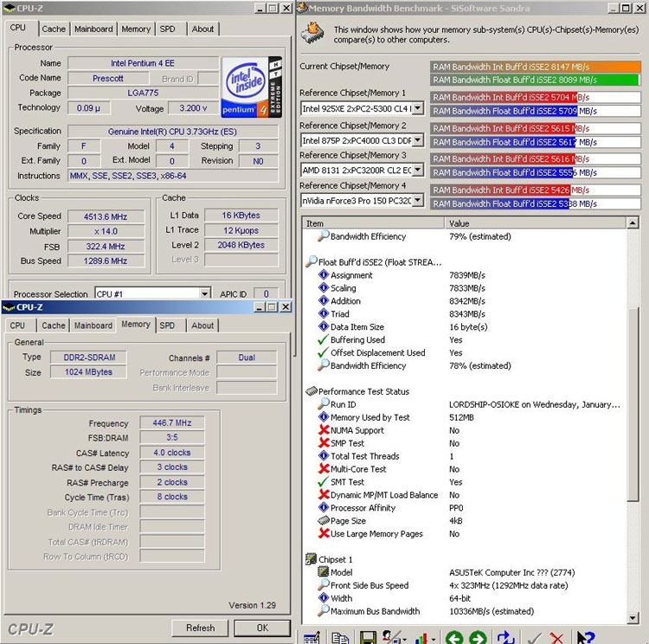Click the Intel Pentium 4 Extreme Edition logo

tap(252, 87)
